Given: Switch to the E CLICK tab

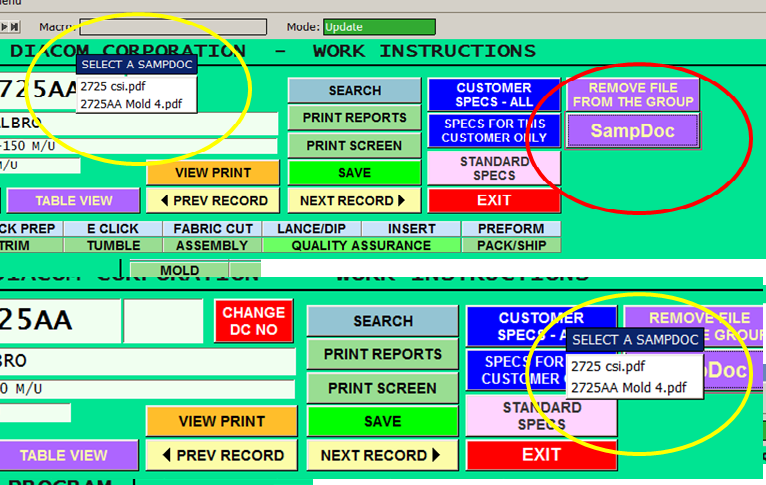Looking at the screenshot, I should [x=113, y=229].
